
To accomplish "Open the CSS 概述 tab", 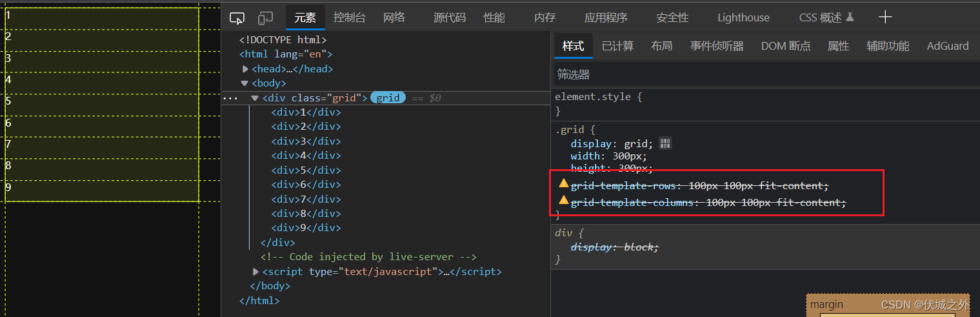I will (x=826, y=17).
